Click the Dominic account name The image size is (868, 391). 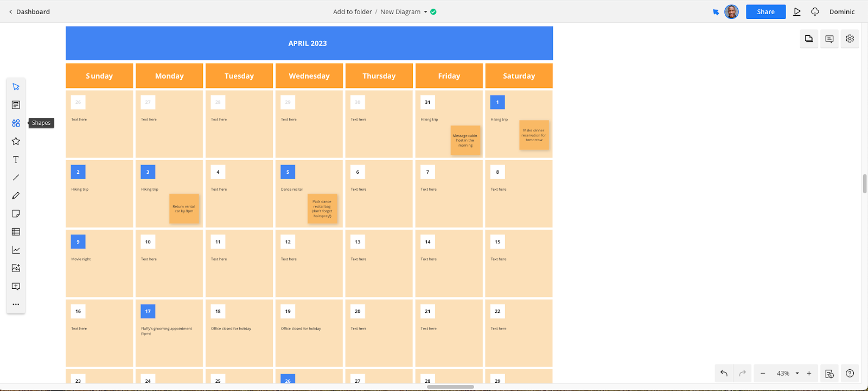842,11
